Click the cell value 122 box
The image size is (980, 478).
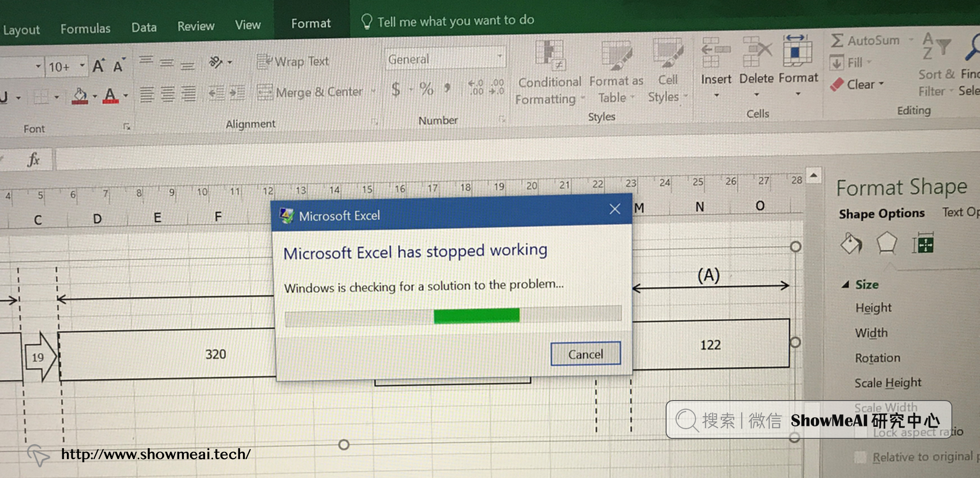pos(710,344)
